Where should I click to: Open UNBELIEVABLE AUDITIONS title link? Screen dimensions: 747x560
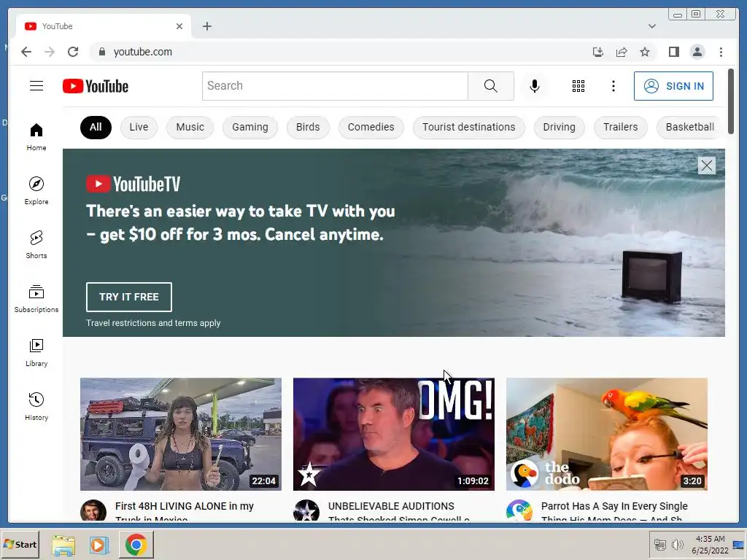click(399, 513)
